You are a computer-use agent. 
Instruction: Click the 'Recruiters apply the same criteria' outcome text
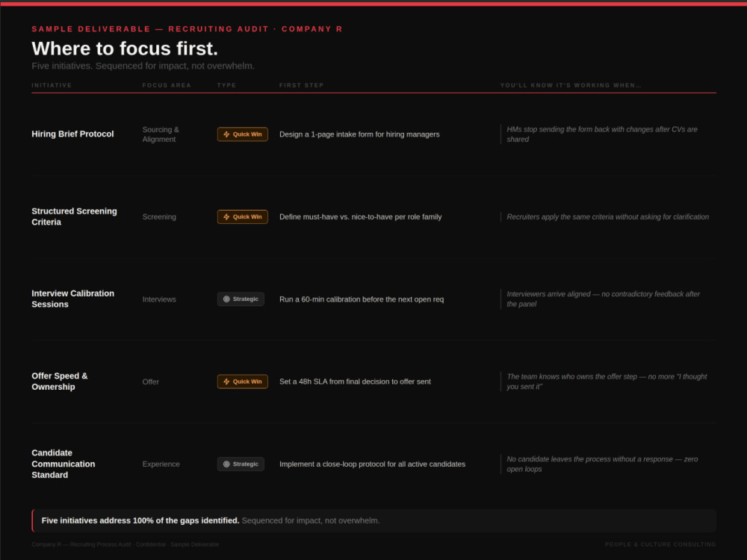click(607, 217)
